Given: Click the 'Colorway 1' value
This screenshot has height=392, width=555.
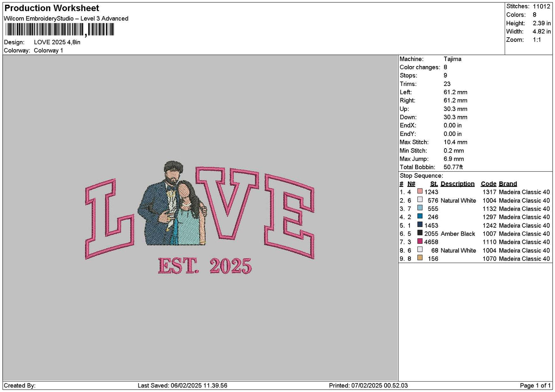Looking at the screenshot, I should pos(48,51).
